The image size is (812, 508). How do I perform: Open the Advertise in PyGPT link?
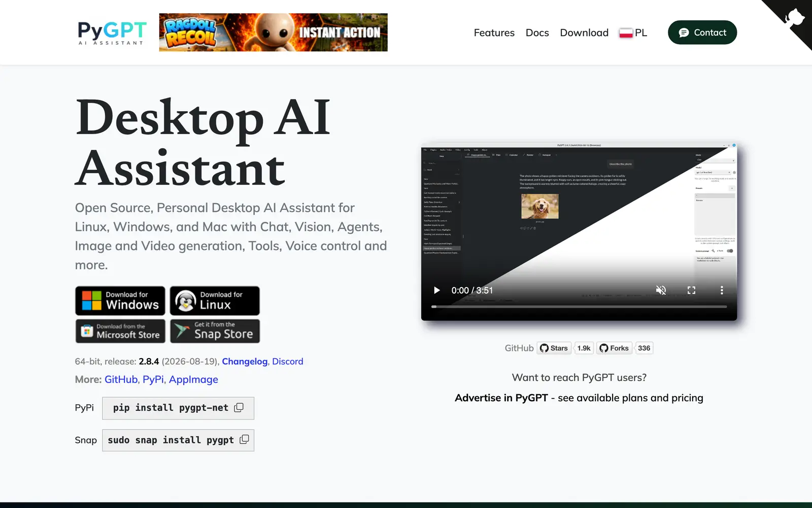(x=501, y=398)
